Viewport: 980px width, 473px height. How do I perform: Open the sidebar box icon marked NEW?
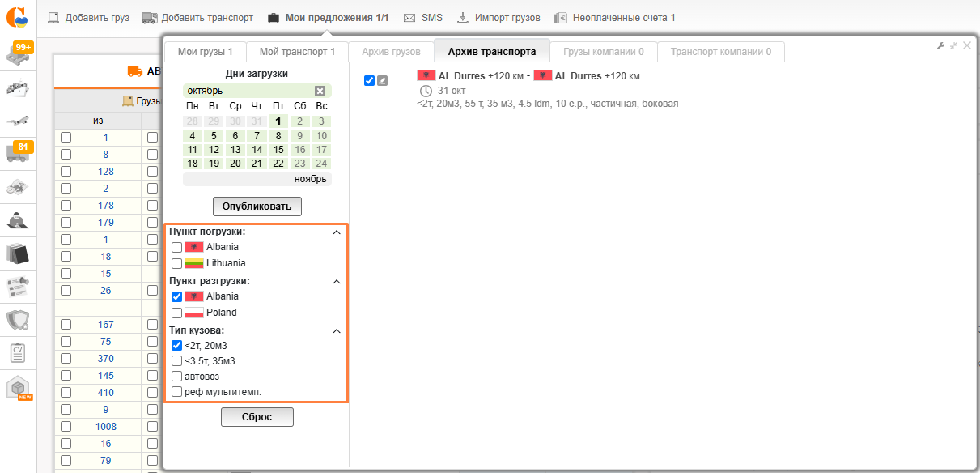[x=18, y=388]
